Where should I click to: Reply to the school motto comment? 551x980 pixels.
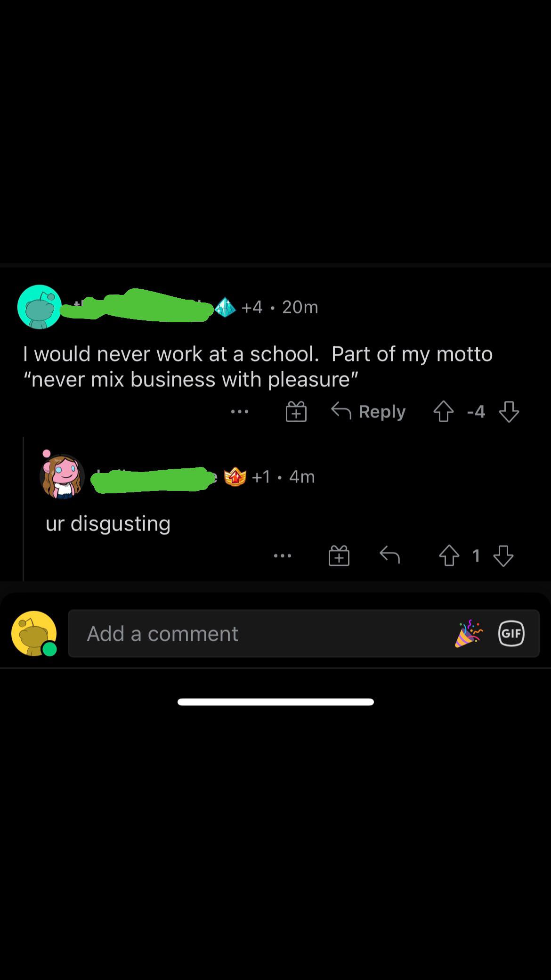[x=368, y=412]
